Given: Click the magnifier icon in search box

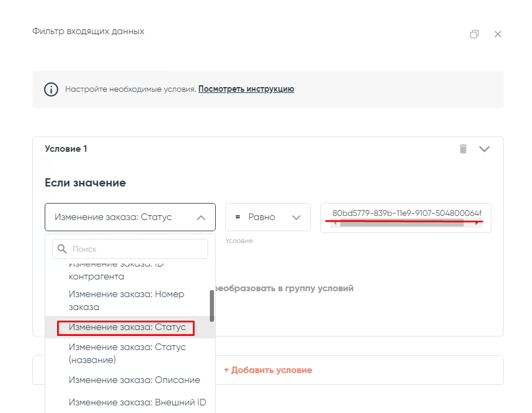Looking at the screenshot, I should click(x=62, y=249).
